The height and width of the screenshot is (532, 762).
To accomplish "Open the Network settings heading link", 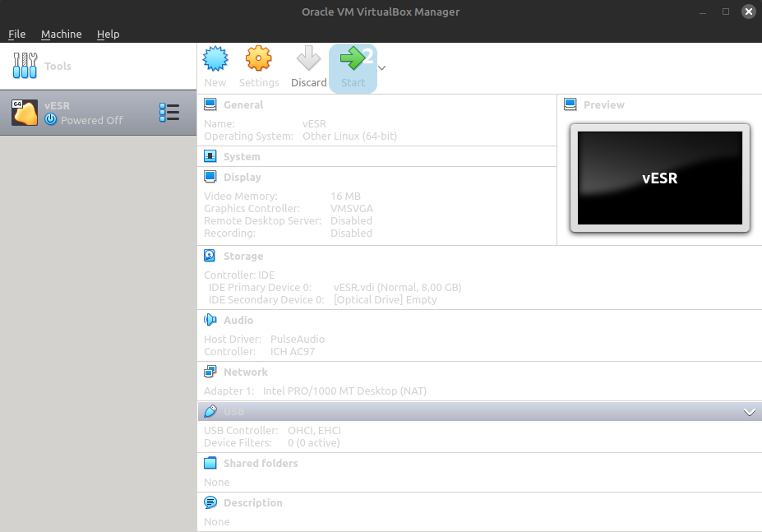I will (x=246, y=372).
